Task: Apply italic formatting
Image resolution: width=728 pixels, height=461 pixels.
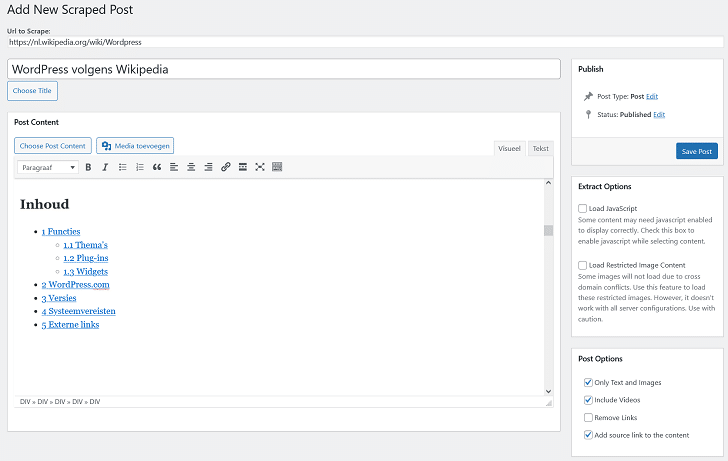Action: tap(105, 167)
